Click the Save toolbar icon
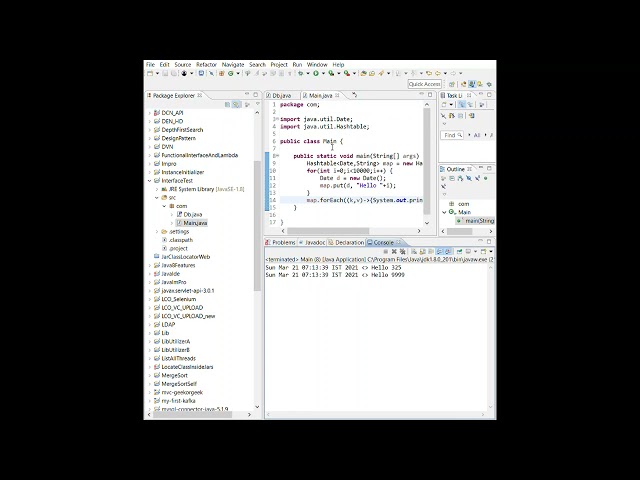The image size is (640, 480). click(x=165, y=73)
